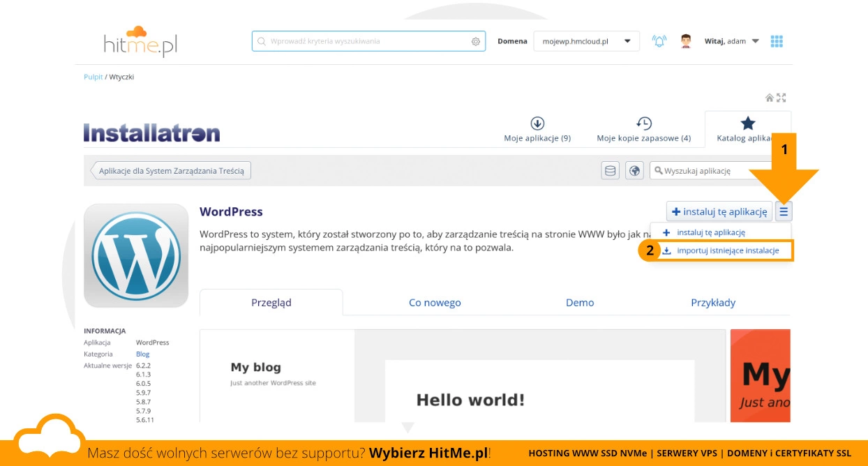Image resolution: width=868 pixels, height=466 pixels.
Task: Click version 5.6.11 text
Action: (x=145, y=420)
